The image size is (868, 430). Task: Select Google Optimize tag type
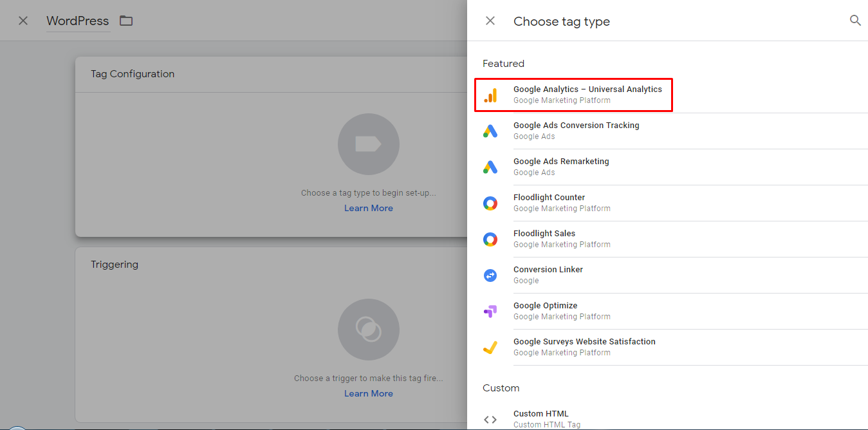tap(667, 311)
